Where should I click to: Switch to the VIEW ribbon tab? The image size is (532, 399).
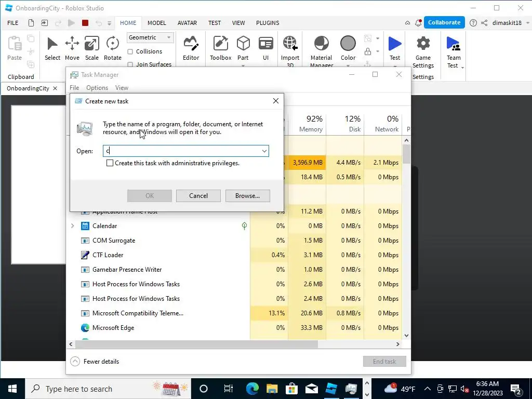(x=238, y=23)
